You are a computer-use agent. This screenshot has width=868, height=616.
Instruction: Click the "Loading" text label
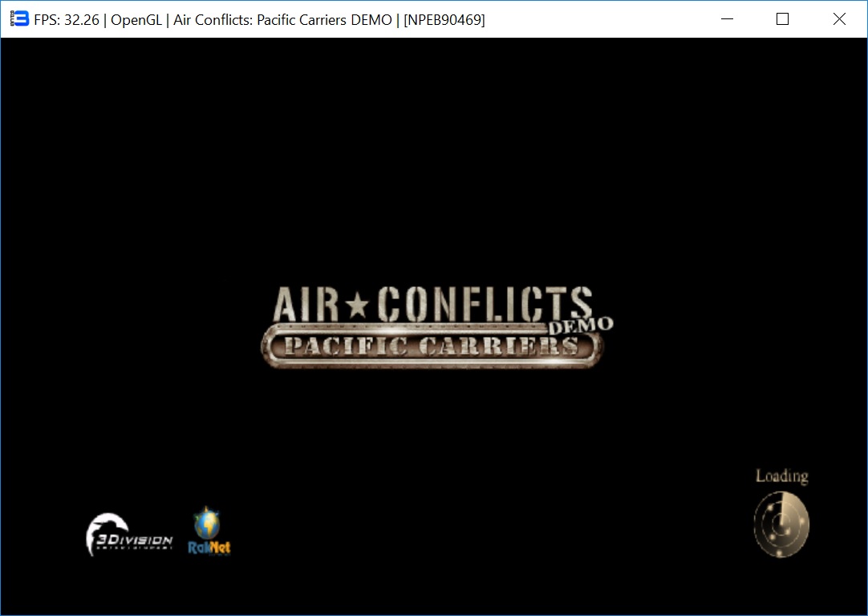point(781,476)
